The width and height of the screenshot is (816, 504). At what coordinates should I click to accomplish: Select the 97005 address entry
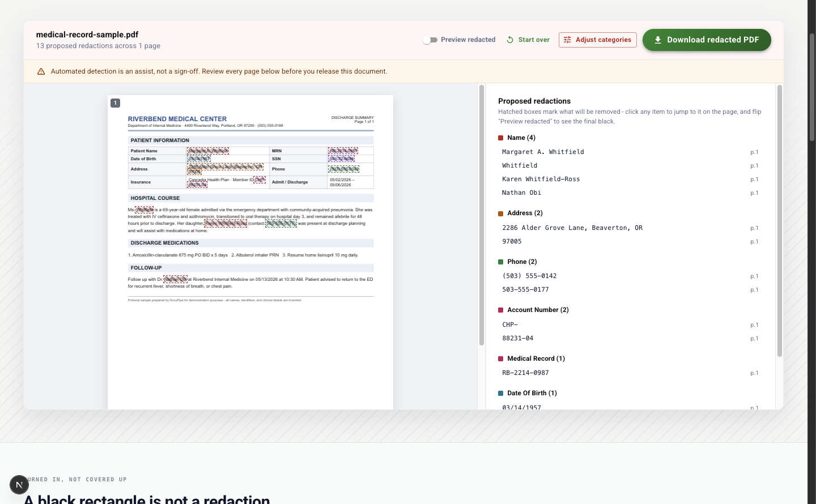click(630, 241)
